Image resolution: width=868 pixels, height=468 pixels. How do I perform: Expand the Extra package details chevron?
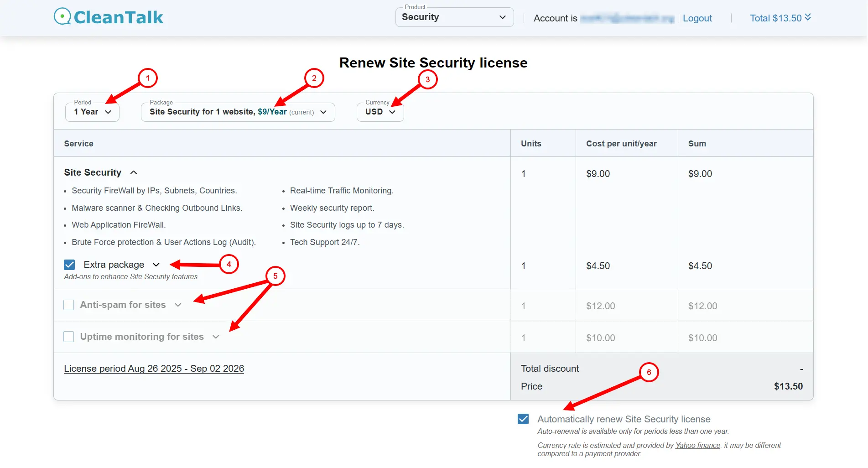156,265
